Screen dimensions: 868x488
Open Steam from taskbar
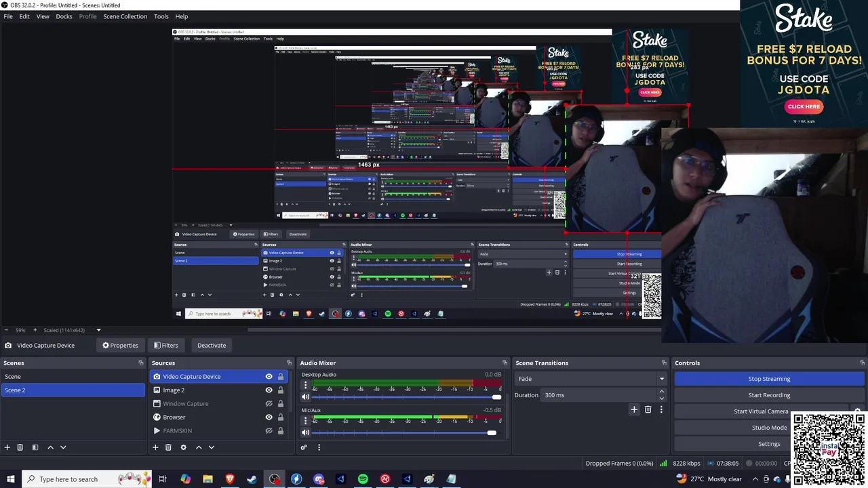252,479
